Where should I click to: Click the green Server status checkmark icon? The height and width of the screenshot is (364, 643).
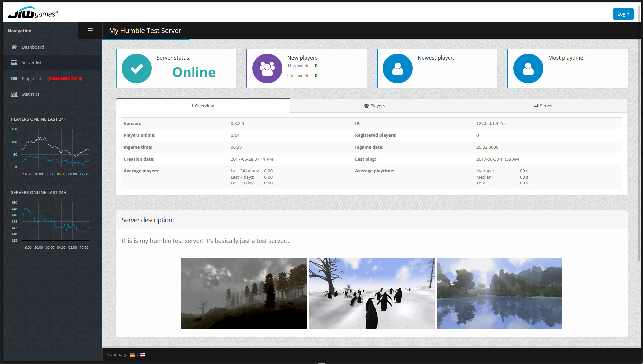tap(137, 68)
